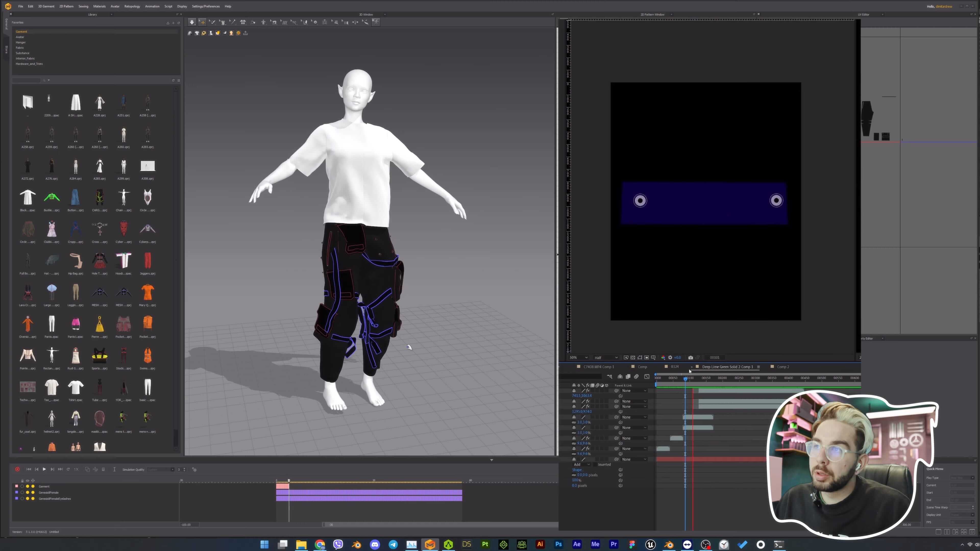
Task: Click the Add button in mask options
Action: click(577, 464)
